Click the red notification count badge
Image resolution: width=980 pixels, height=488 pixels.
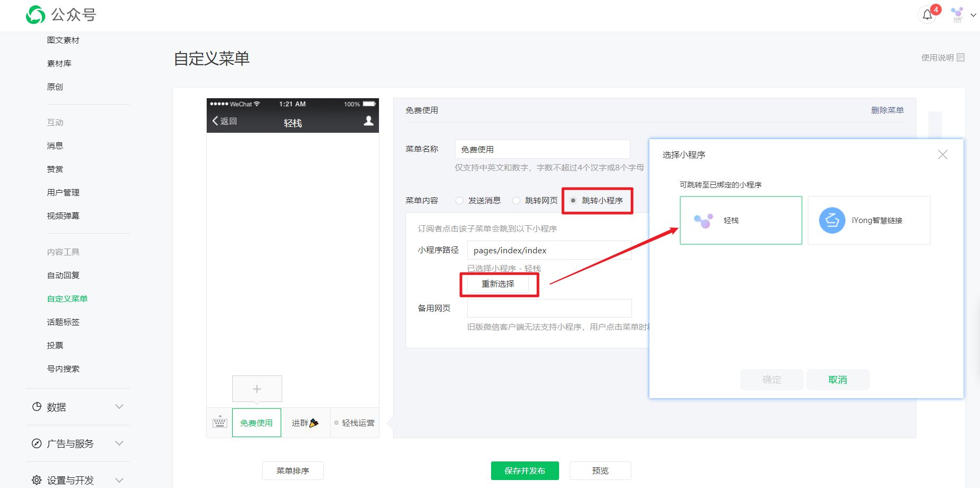[x=936, y=10]
